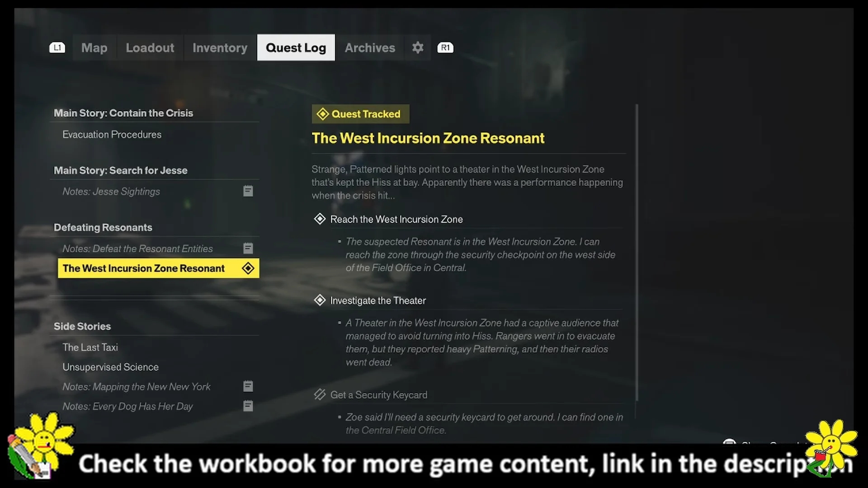Select The West Incursion Zone Resonant quest
Screen dimensions: 868x488
[x=158, y=268]
